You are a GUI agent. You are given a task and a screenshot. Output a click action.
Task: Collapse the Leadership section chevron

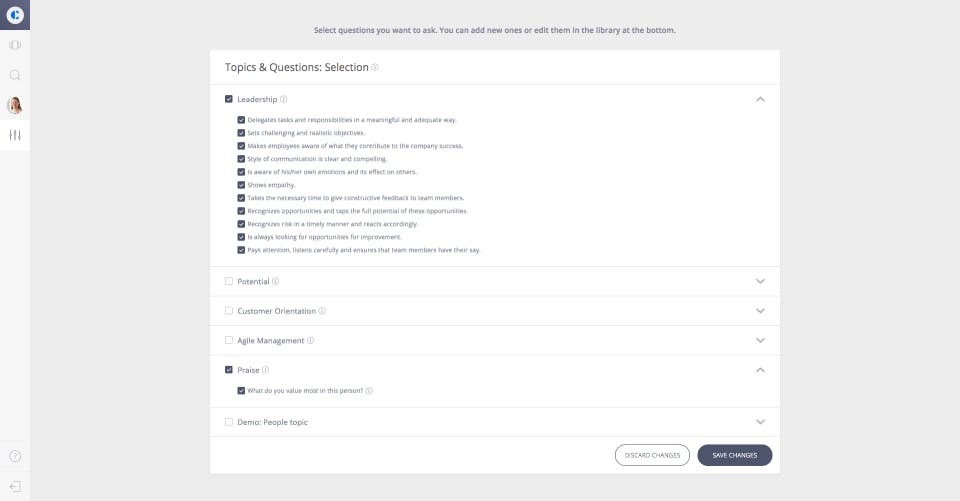point(760,99)
